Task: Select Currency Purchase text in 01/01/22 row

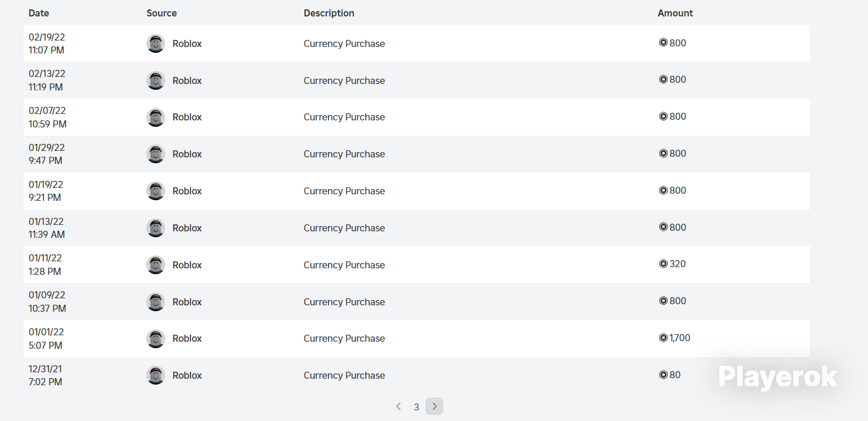Action: tap(344, 338)
